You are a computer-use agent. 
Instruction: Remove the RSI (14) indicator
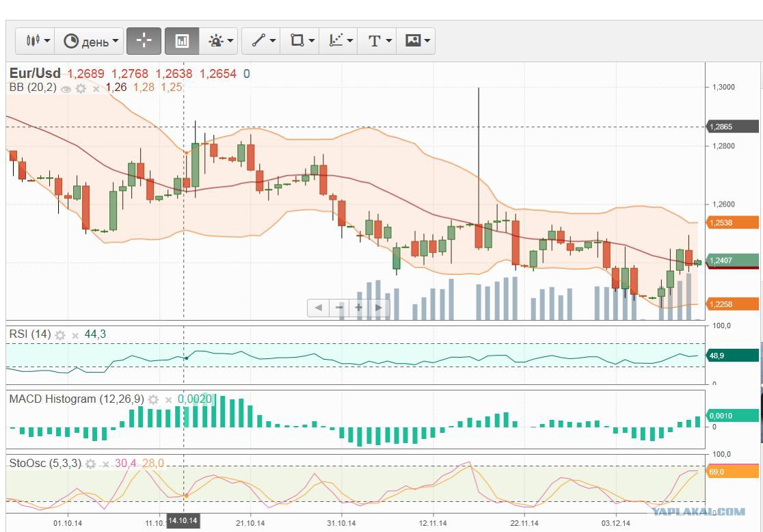pos(75,335)
